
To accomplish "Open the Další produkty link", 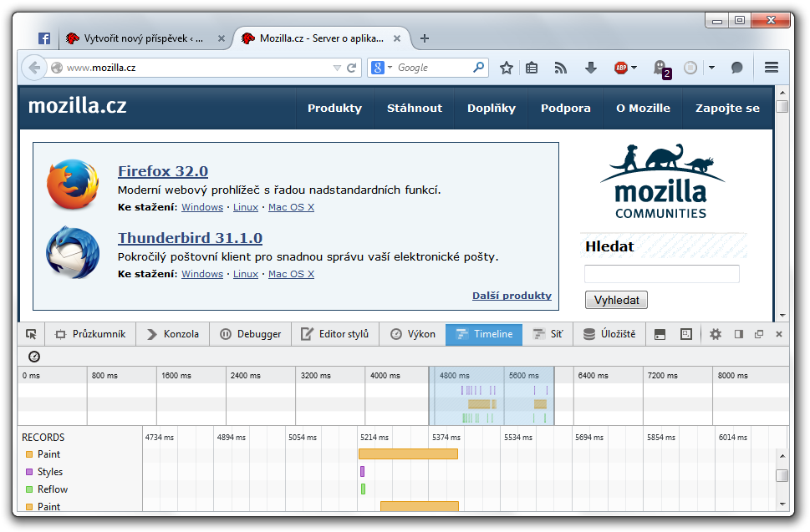I will tap(512, 296).
